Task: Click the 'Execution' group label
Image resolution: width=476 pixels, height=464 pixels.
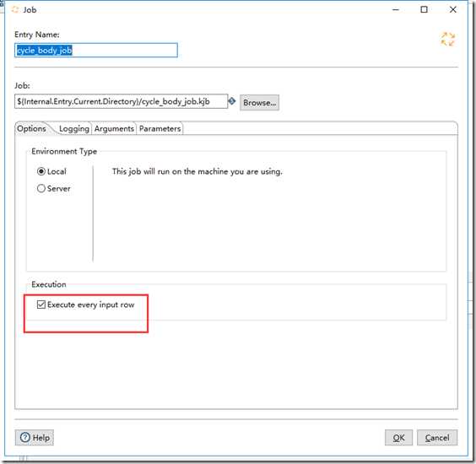Action: pyautogui.click(x=49, y=284)
